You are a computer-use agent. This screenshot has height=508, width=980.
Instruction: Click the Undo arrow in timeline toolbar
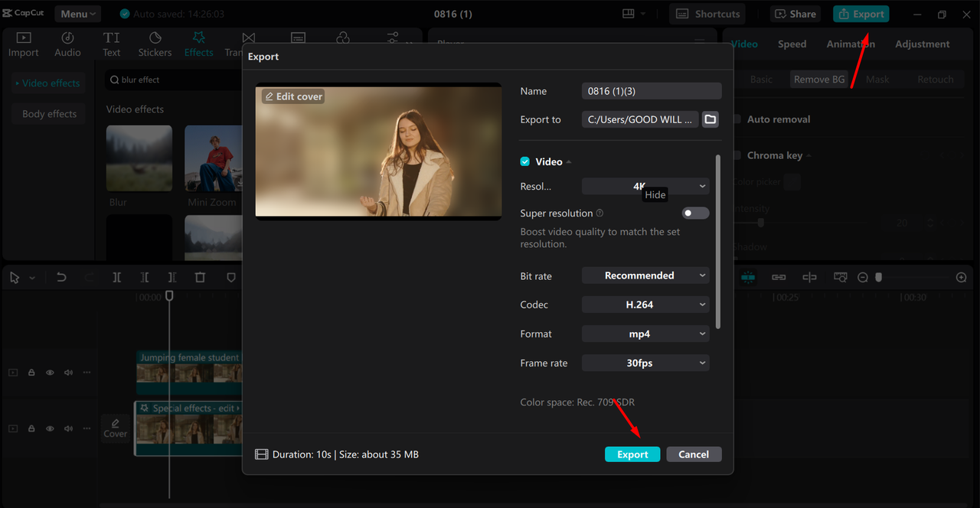pos(61,278)
